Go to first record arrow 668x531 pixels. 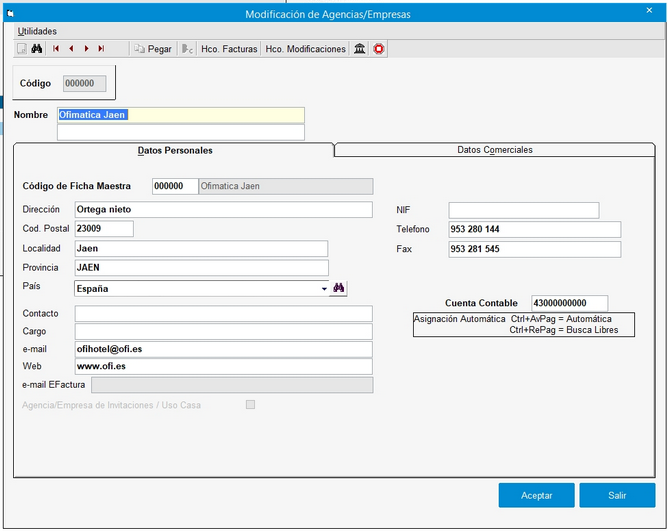(x=56, y=49)
